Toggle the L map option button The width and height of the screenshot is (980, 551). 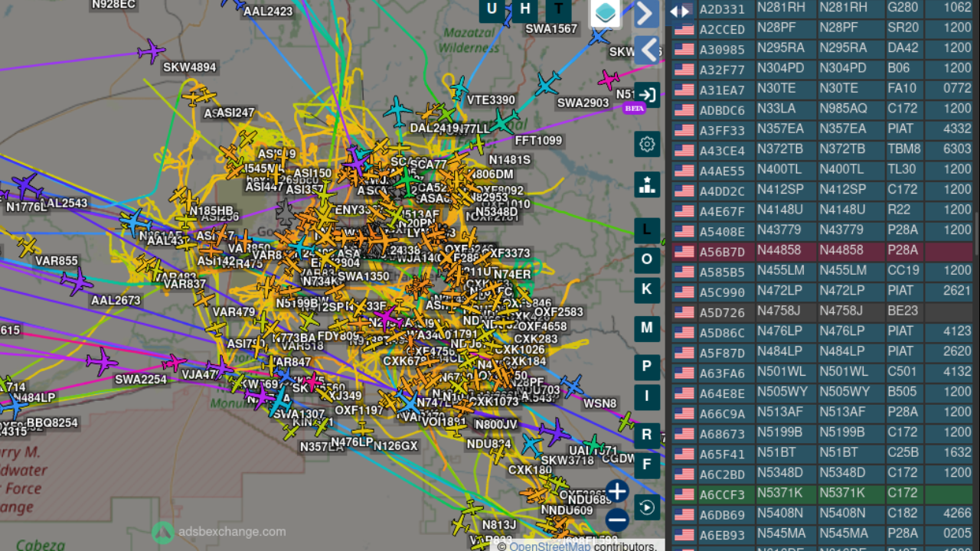pyautogui.click(x=647, y=230)
